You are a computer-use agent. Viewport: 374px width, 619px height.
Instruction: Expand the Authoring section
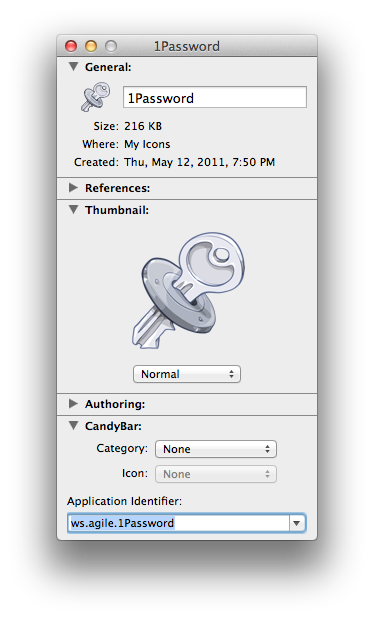tap(73, 403)
